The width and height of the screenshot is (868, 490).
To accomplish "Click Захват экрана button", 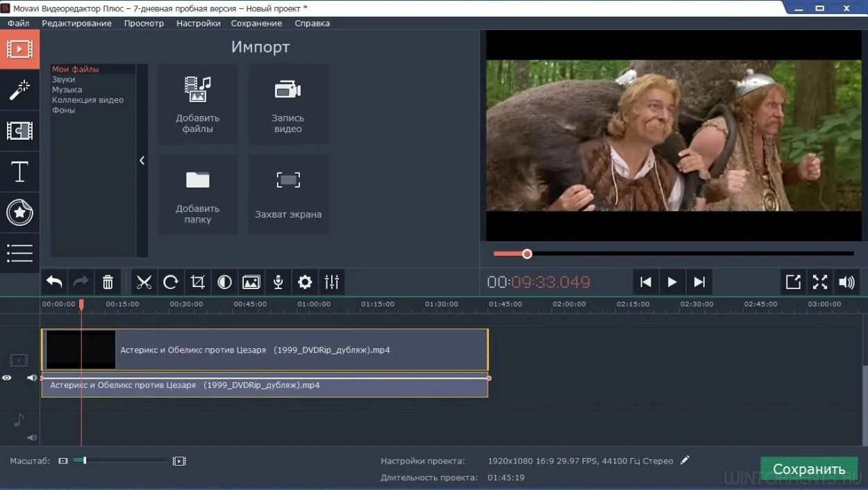I will (288, 195).
